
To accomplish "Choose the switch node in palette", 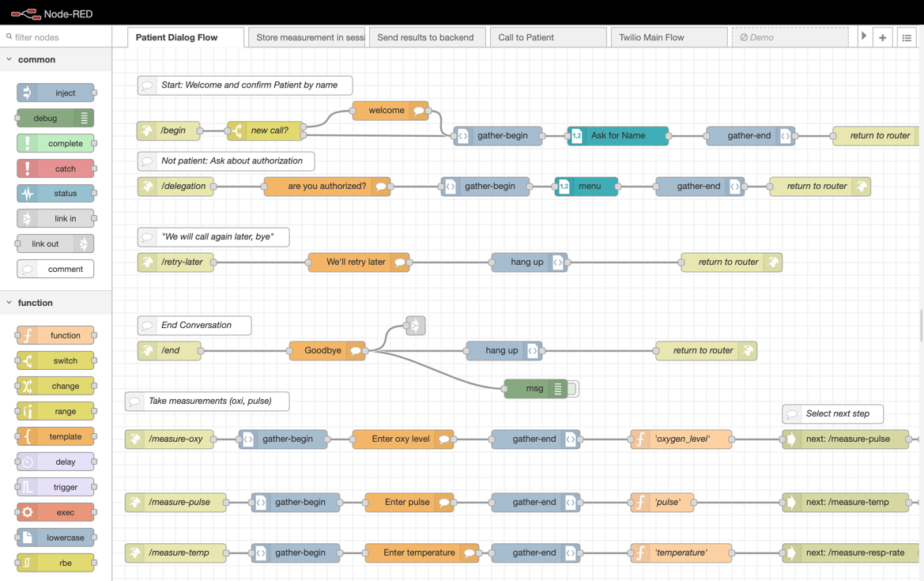I will [x=55, y=360].
